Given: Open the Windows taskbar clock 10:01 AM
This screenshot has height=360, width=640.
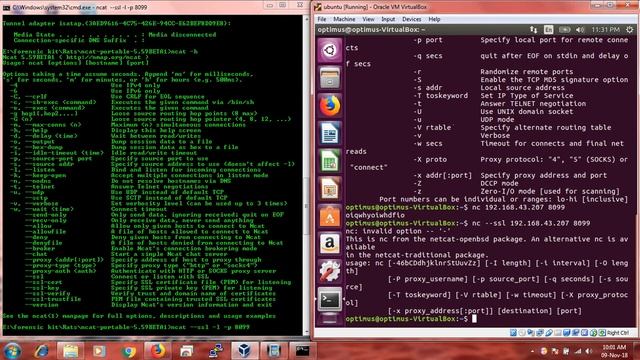Looking at the screenshot, I should point(615,351).
